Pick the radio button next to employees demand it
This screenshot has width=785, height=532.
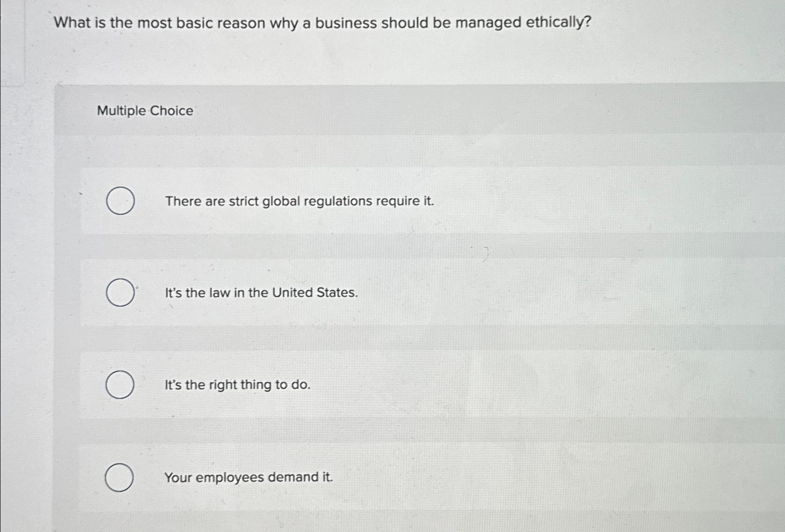pos(120,477)
